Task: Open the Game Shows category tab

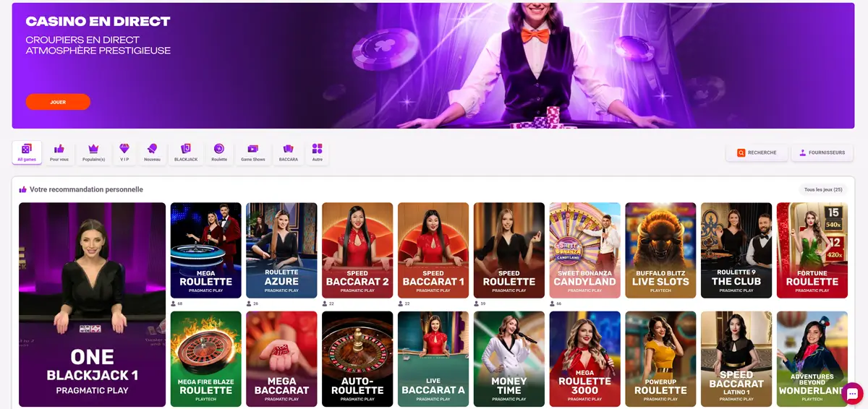Action: coord(253,152)
